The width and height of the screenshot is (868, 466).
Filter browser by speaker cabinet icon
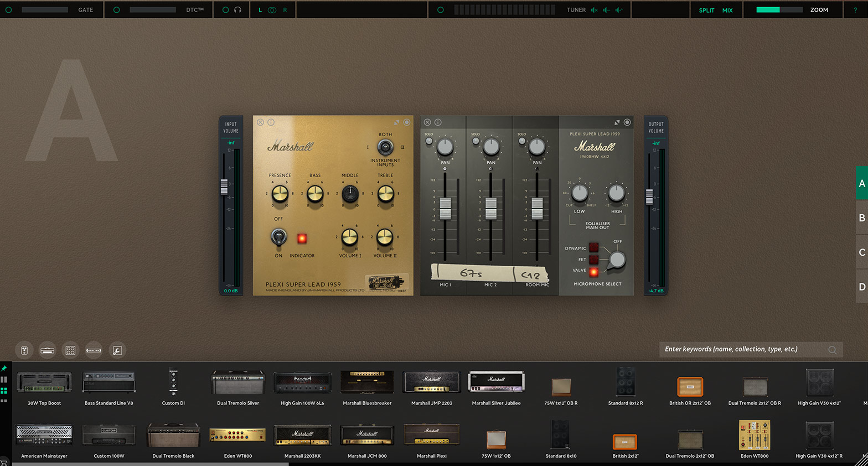(x=70, y=350)
